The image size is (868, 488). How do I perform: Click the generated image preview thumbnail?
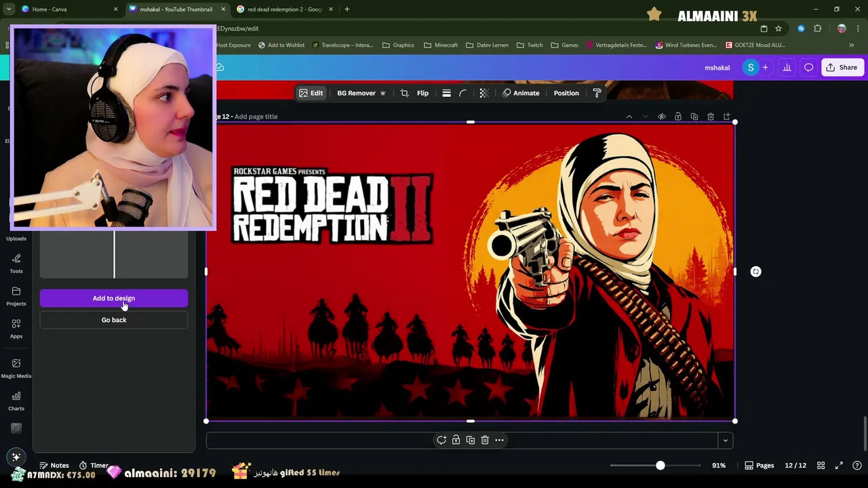coord(114,254)
